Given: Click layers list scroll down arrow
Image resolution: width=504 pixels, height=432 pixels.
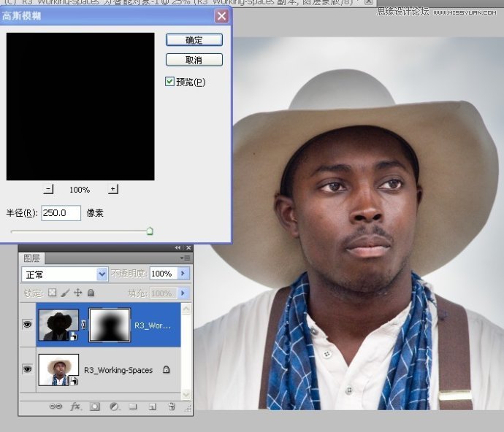Looking at the screenshot, I should (186, 394).
